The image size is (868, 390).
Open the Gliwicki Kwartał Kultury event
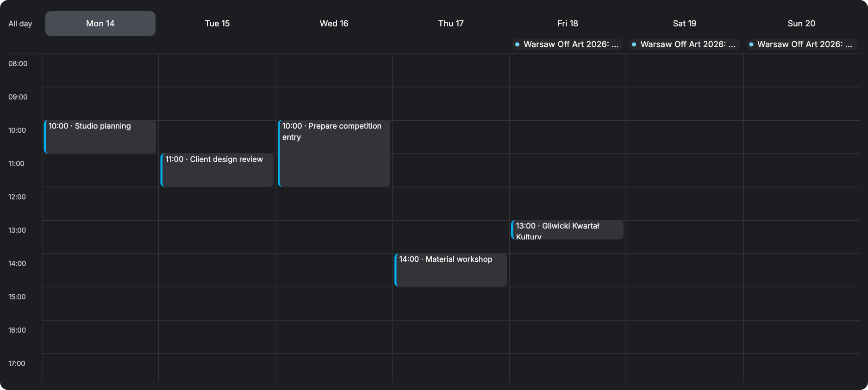point(568,230)
